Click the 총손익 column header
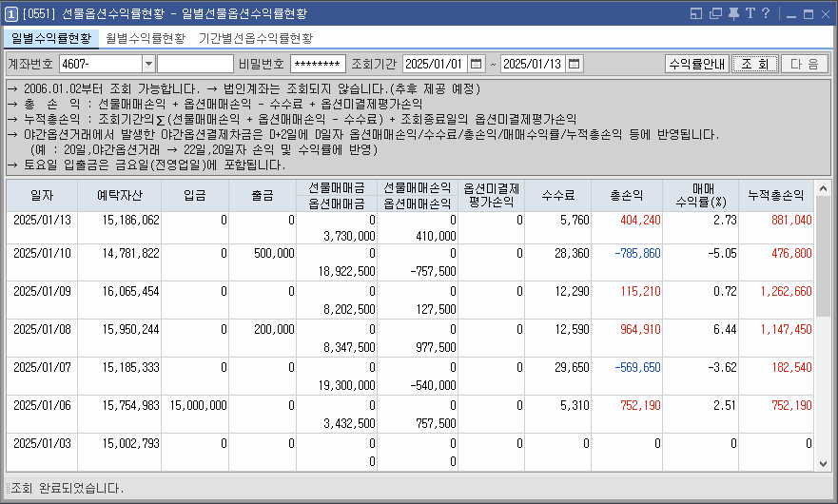 627,196
